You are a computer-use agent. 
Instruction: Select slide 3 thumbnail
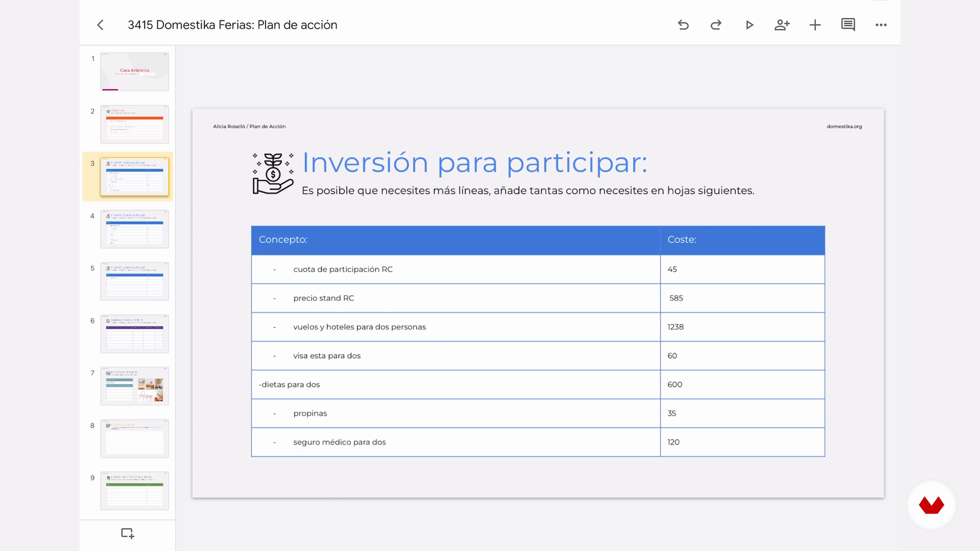coord(135,177)
